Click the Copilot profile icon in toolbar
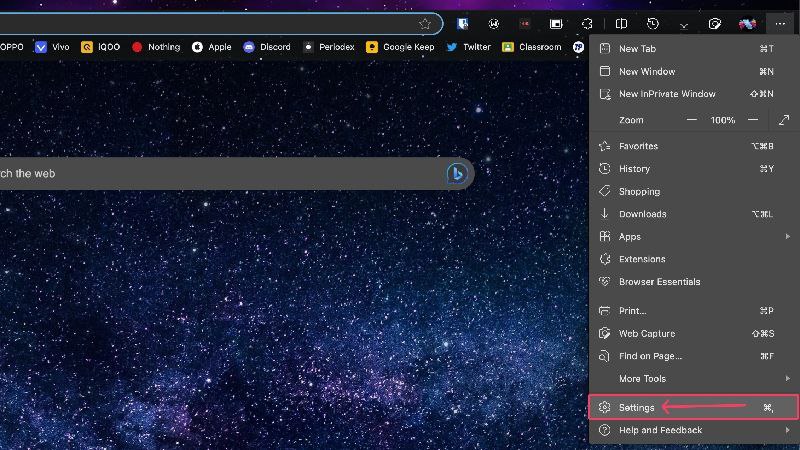The height and width of the screenshot is (450, 800). tap(747, 24)
